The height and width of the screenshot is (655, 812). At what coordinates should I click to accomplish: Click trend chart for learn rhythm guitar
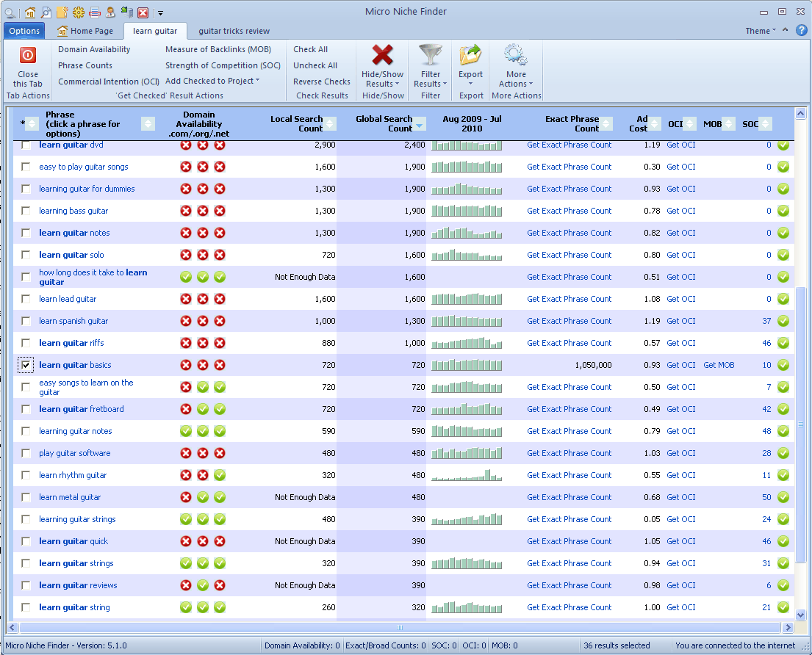pyautogui.click(x=467, y=475)
